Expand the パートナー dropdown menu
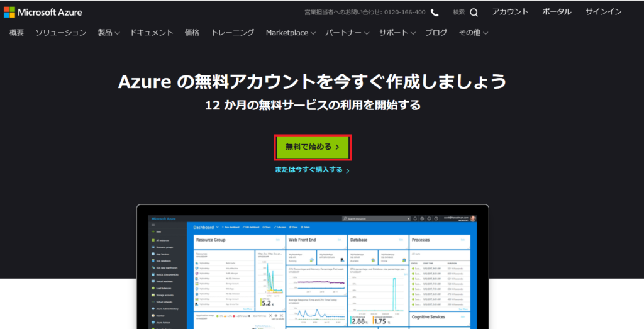 (347, 33)
